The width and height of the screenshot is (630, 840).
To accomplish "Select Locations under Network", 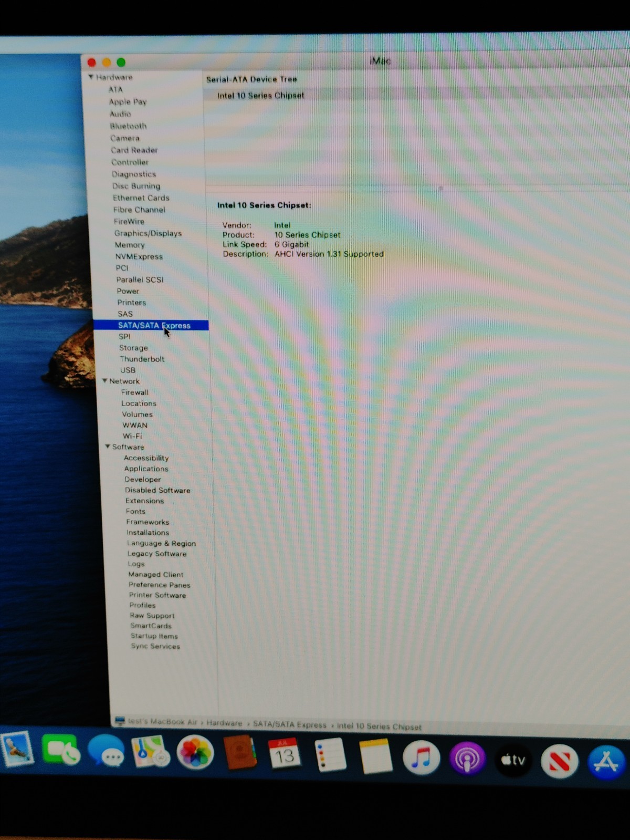I will 139,403.
